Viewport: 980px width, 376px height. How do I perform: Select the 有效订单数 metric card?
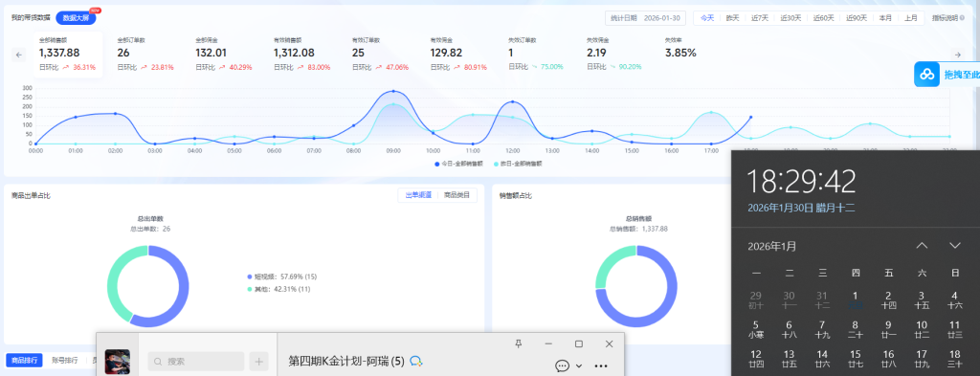(381, 55)
